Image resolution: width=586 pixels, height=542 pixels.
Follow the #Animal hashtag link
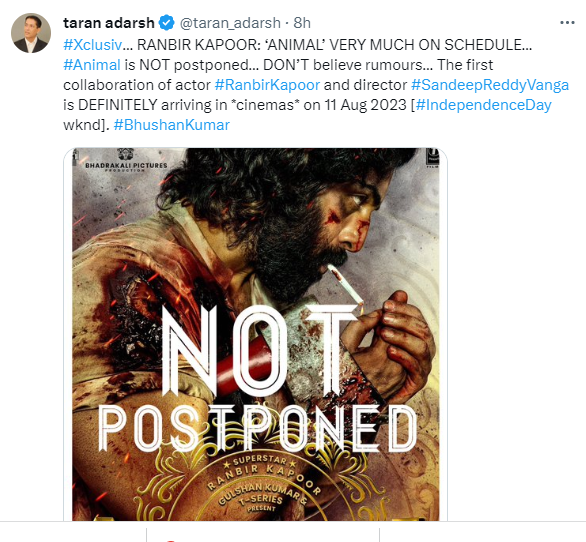(92, 65)
